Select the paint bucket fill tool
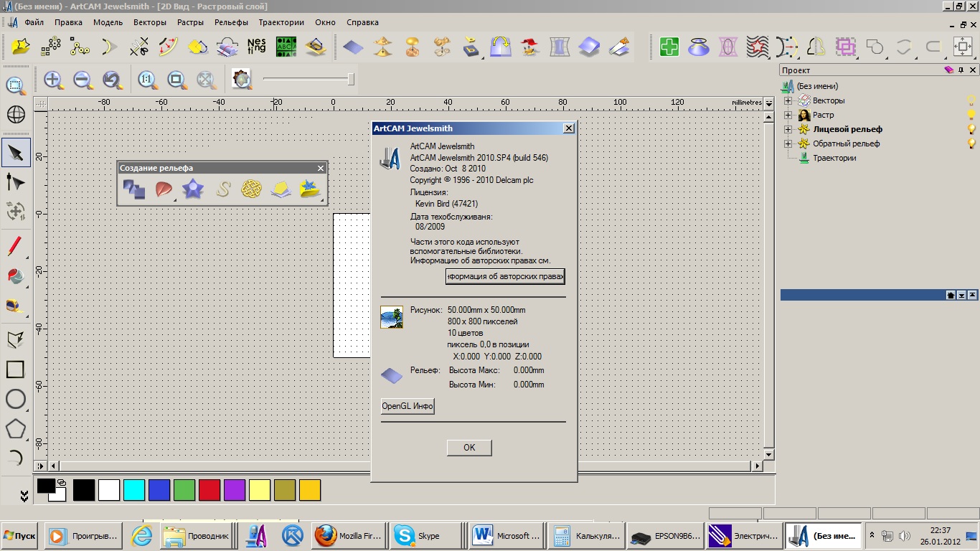Viewport: 980px width, 551px height. click(x=16, y=277)
